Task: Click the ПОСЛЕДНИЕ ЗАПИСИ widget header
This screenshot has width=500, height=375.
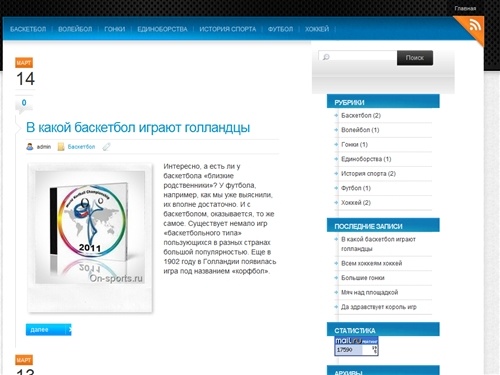Action: coord(383,225)
